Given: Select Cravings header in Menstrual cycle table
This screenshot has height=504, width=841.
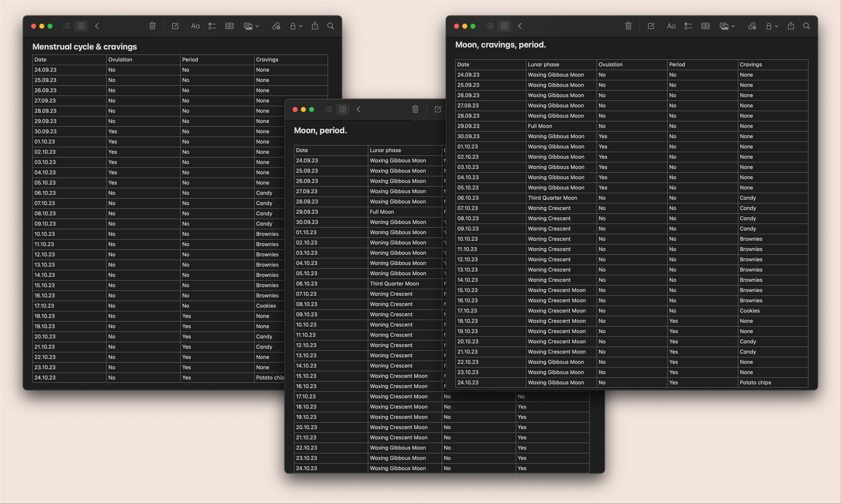Looking at the screenshot, I should [x=291, y=60].
